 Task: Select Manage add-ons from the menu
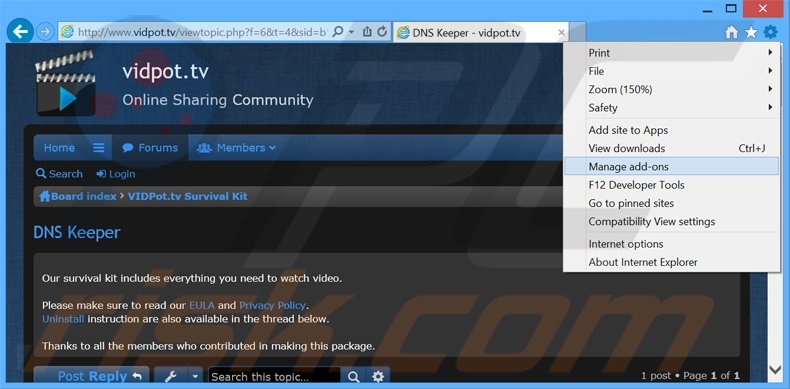[671, 166]
